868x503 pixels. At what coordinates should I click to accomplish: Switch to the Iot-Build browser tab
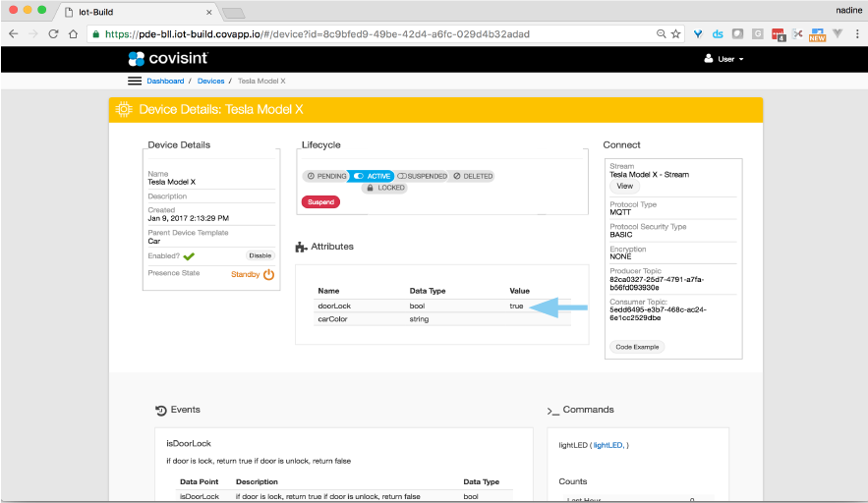(138, 11)
